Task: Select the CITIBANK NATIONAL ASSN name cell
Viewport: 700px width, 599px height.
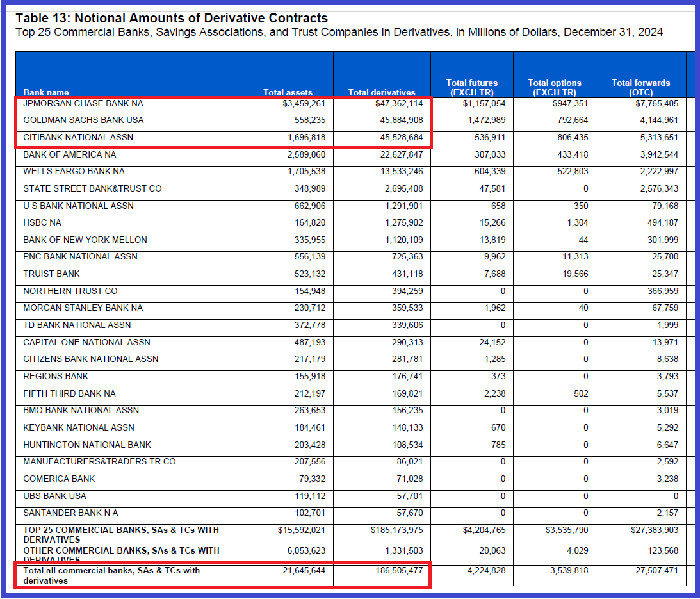Action: [x=78, y=138]
